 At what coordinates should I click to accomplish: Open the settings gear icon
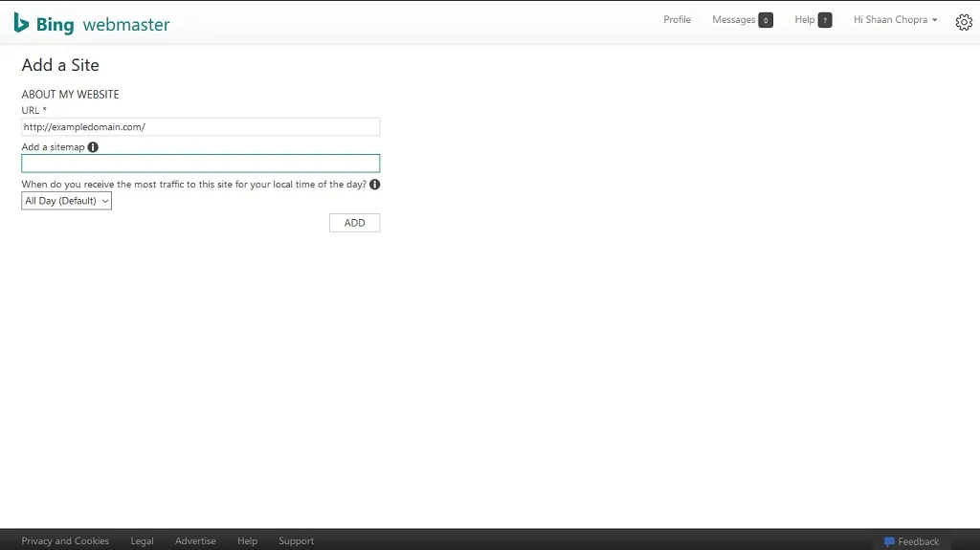pyautogui.click(x=964, y=22)
